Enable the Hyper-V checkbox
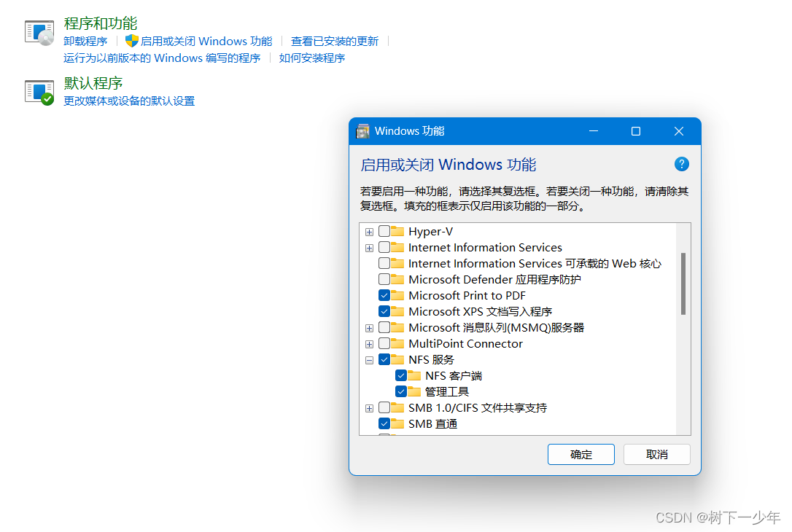The height and width of the screenshot is (532, 792). [384, 231]
